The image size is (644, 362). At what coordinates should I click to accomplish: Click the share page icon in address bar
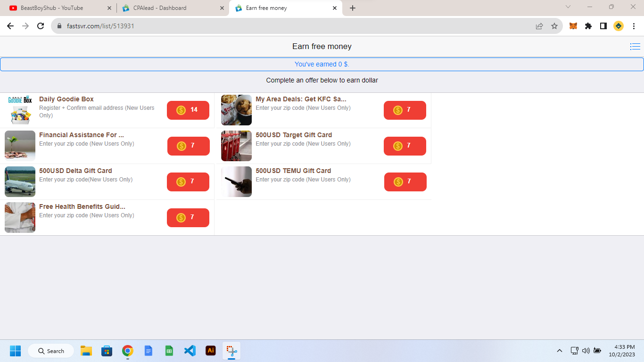pos(539,26)
